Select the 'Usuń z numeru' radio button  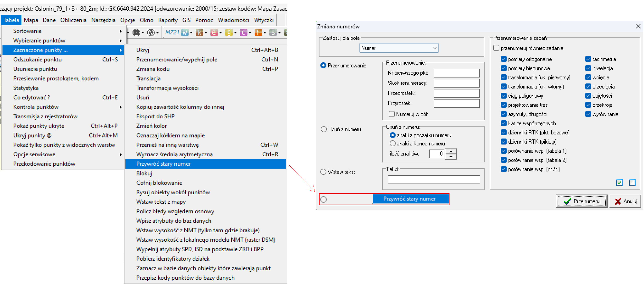[x=323, y=129]
